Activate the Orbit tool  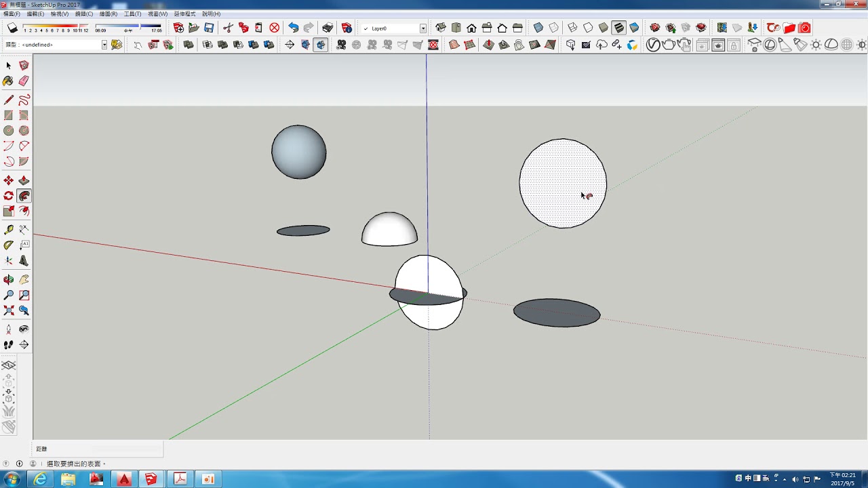[8, 279]
